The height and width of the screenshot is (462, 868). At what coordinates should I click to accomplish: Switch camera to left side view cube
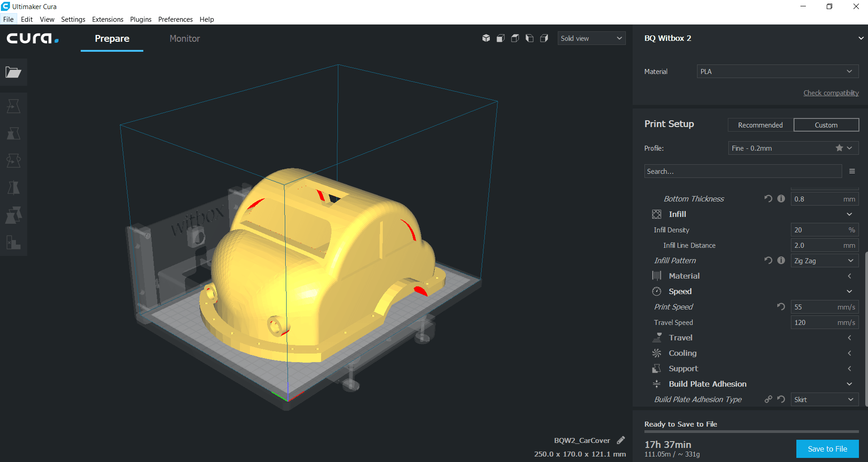[x=530, y=38]
